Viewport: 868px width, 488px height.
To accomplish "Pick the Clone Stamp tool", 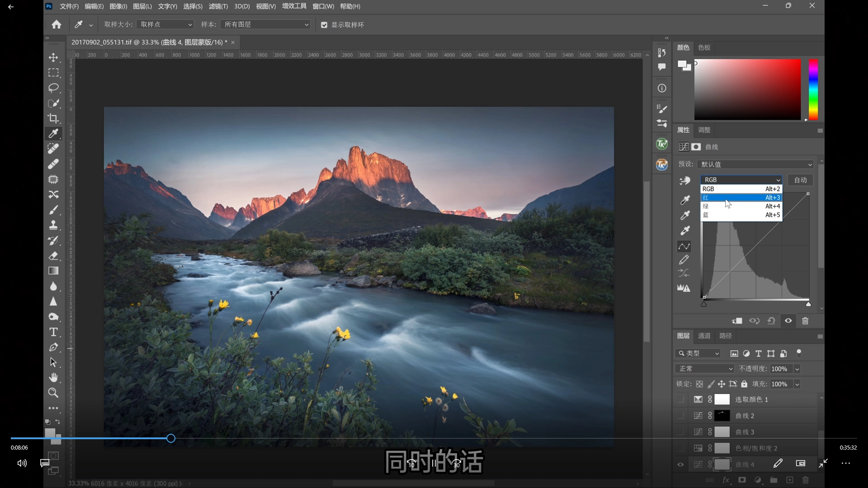I will pyautogui.click(x=53, y=225).
